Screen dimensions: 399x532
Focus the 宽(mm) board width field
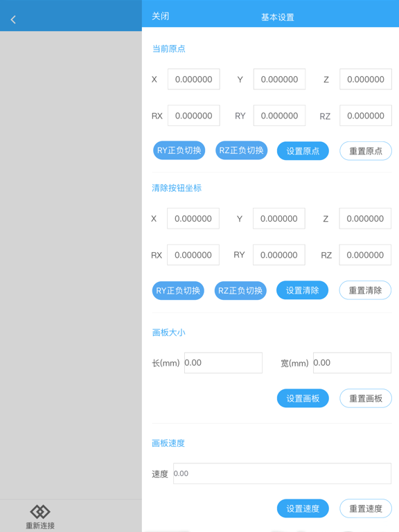pyautogui.click(x=352, y=363)
